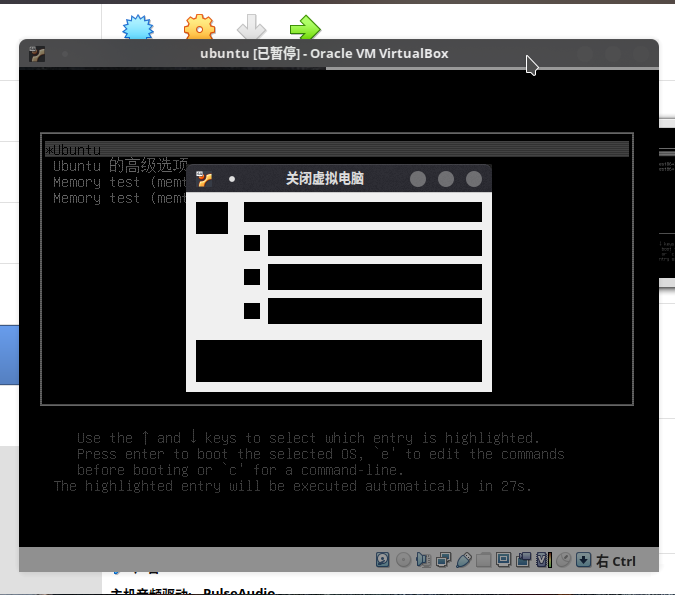Open audio speaker indicator in VM status bar
The width and height of the screenshot is (675, 595).
pos(423,560)
